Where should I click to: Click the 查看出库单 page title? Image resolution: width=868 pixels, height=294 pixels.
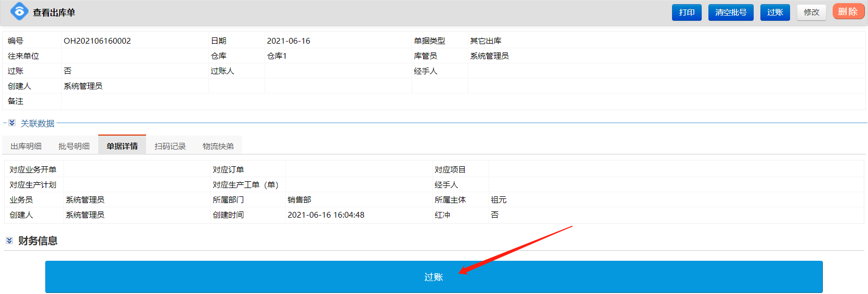54,12
